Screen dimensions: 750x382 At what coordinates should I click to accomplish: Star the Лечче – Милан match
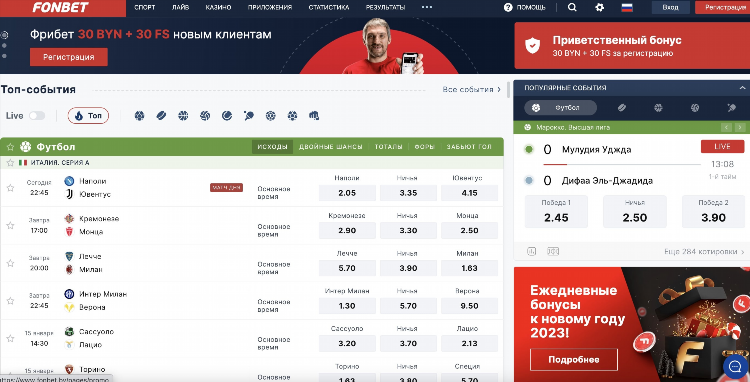pos(10,263)
